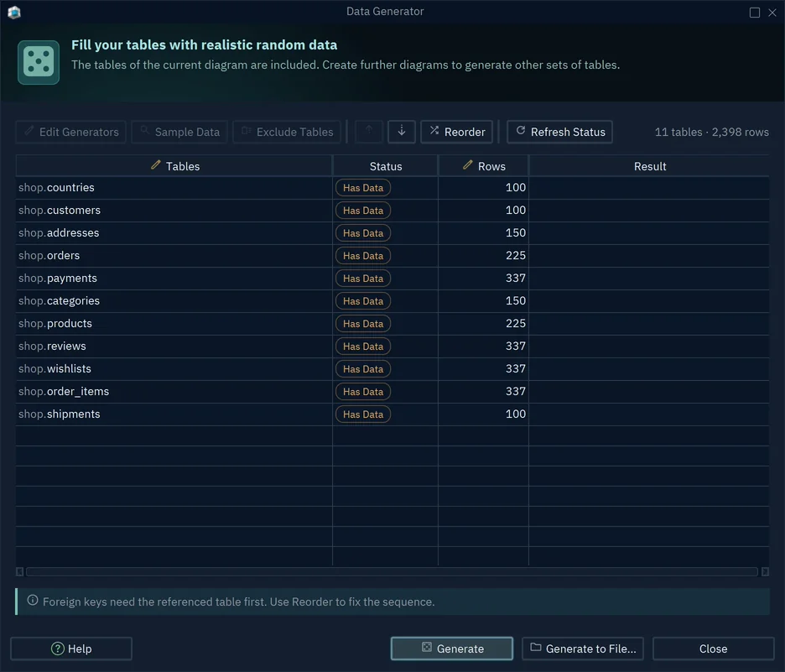
Task: Click the dice icon in the header
Action: [x=39, y=63]
